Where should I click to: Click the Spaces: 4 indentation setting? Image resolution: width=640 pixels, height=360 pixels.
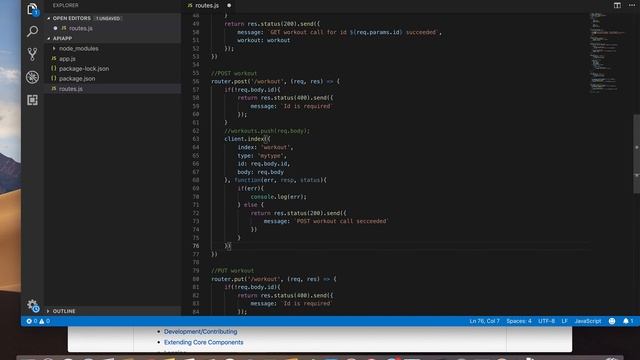(x=519, y=321)
